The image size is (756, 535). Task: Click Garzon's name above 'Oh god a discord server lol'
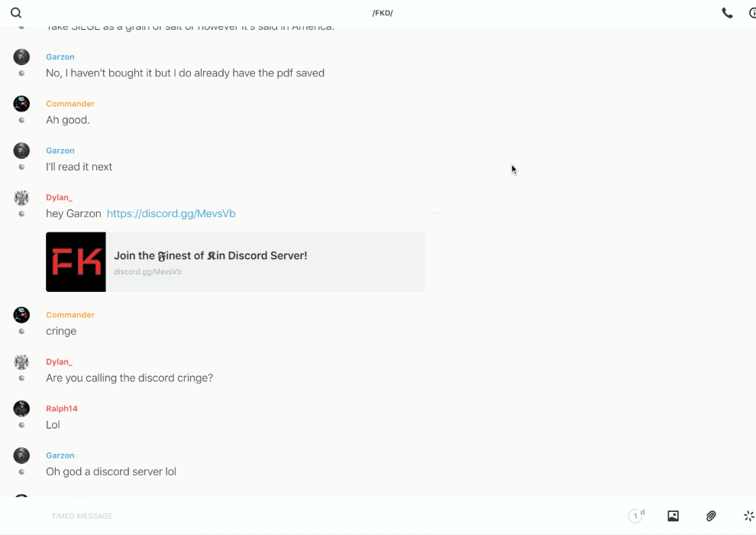[x=60, y=456]
